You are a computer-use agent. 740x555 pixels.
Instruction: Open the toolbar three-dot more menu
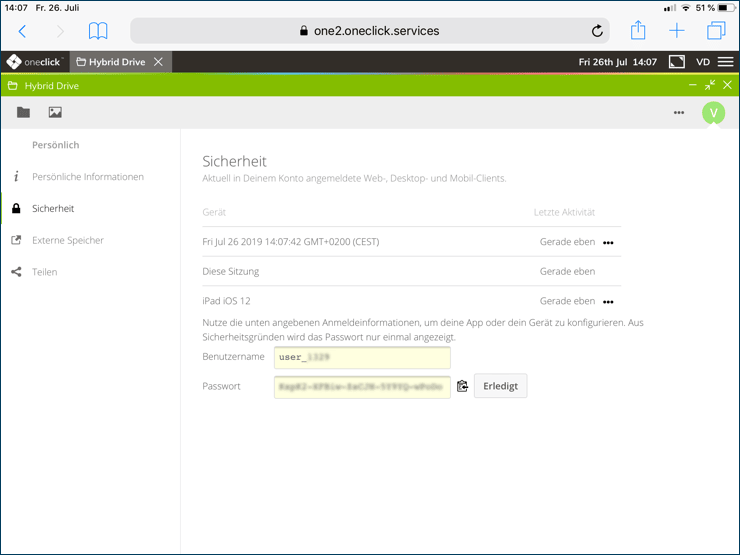tap(679, 113)
